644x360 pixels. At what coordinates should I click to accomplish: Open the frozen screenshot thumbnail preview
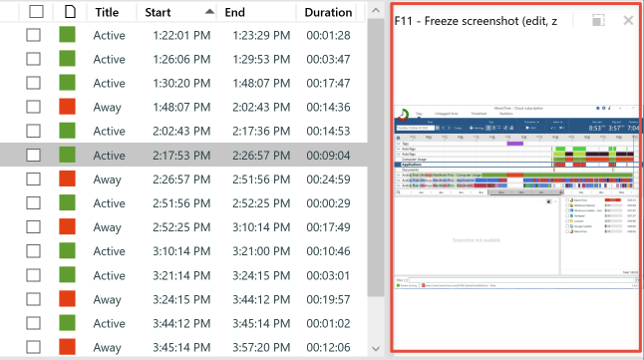pyautogui.click(x=516, y=196)
